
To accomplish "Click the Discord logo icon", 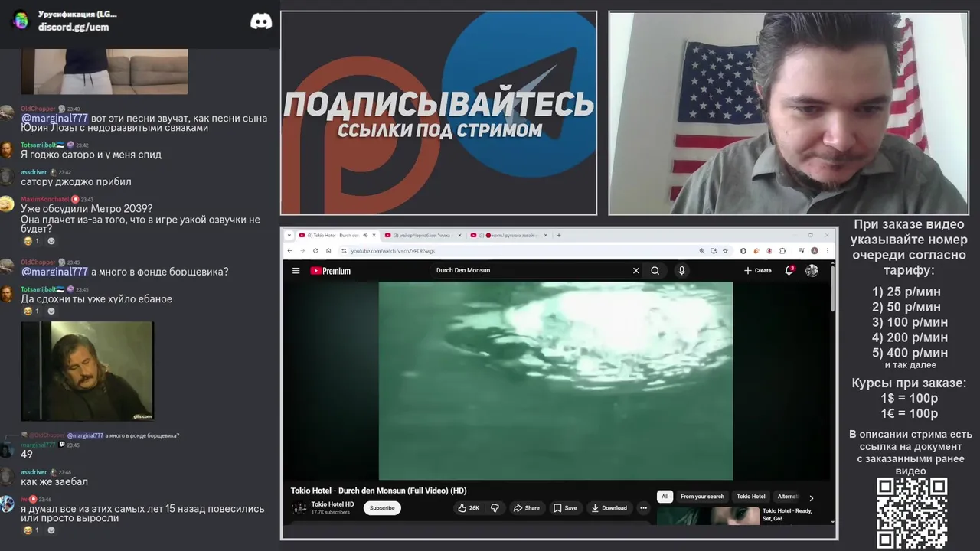I will pos(261,21).
